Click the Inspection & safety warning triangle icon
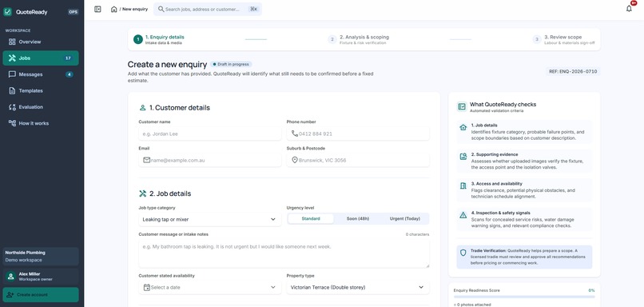The image size is (644, 307). 463,215
